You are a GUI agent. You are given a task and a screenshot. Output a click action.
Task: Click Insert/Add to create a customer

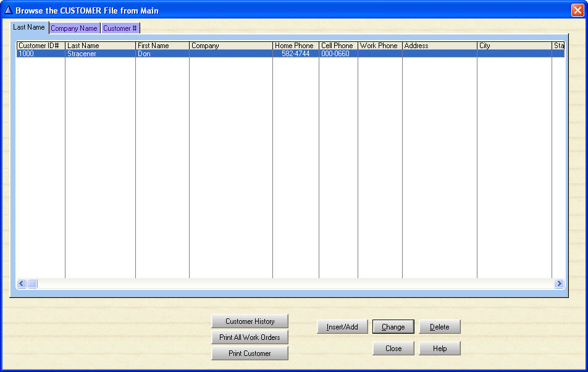point(342,327)
